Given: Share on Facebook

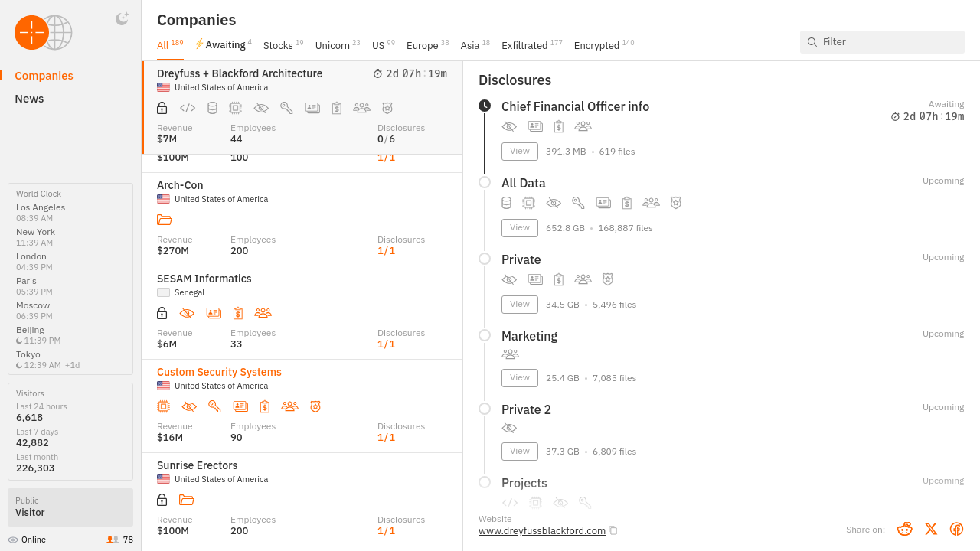Looking at the screenshot, I should (x=956, y=529).
